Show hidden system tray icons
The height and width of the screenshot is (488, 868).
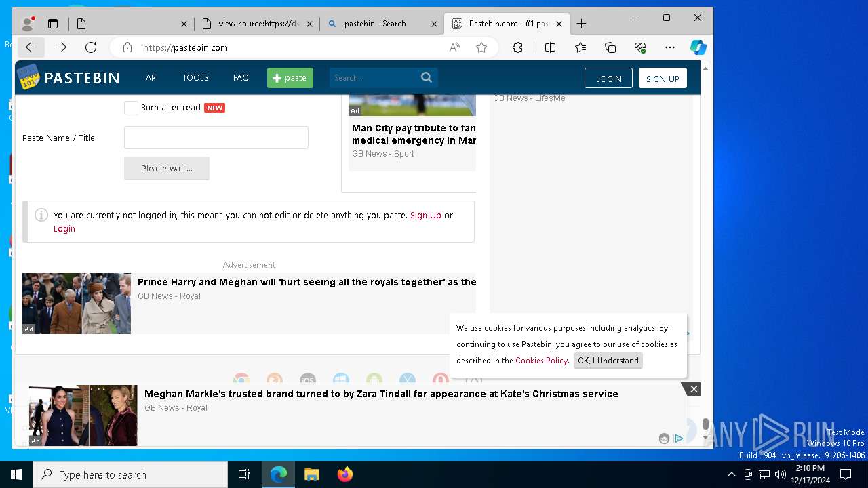click(x=731, y=474)
